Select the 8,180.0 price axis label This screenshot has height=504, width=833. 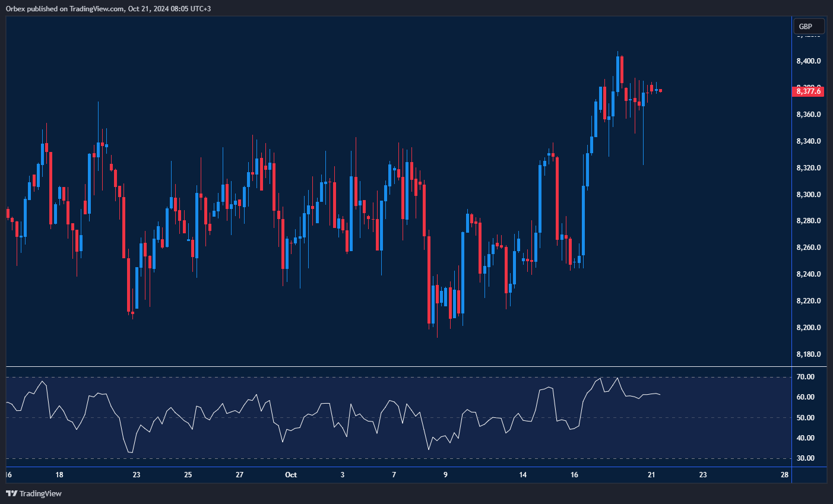(x=808, y=354)
